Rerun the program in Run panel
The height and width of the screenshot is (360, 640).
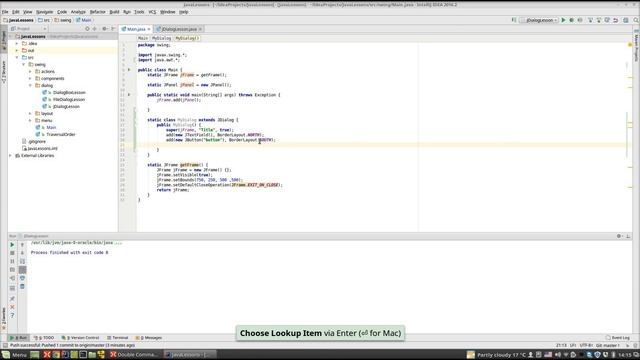click(12, 245)
